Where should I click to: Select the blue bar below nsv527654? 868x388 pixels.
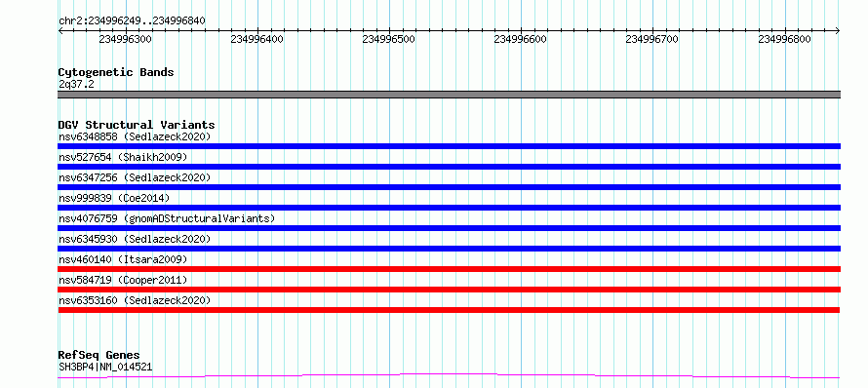pos(449,167)
